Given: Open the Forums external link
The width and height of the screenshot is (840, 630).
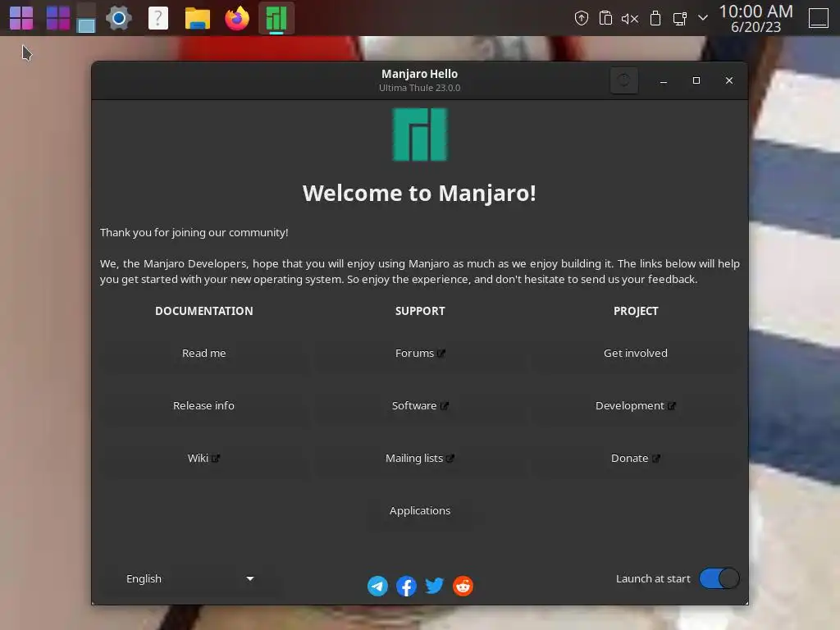Looking at the screenshot, I should click(420, 353).
